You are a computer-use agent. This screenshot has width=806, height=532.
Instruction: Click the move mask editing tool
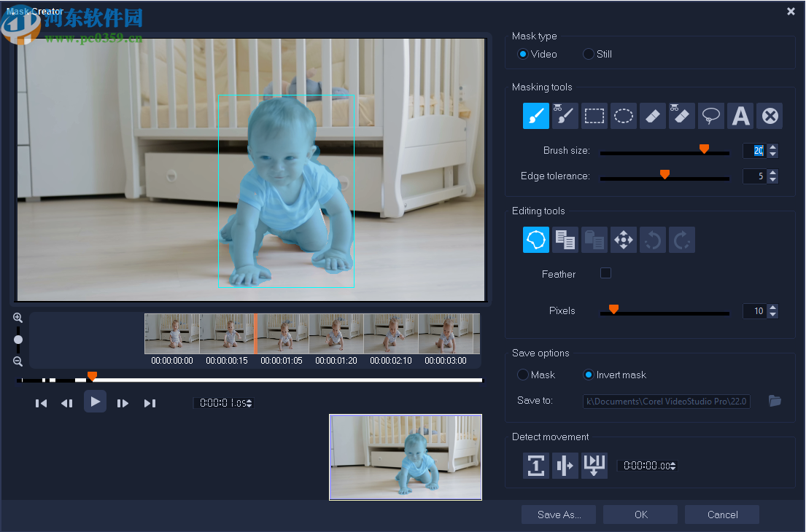click(624, 240)
